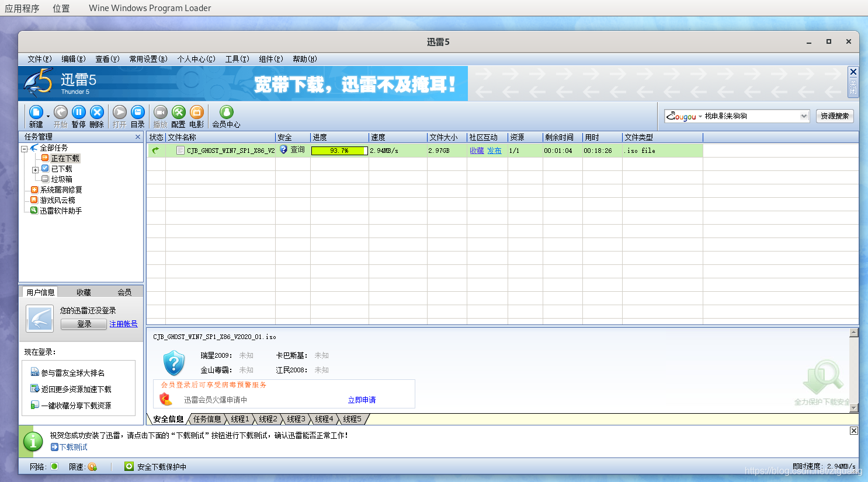Open the 编辑(E) menu
The width and height of the screenshot is (868, 482).
(x=74, y=59)
